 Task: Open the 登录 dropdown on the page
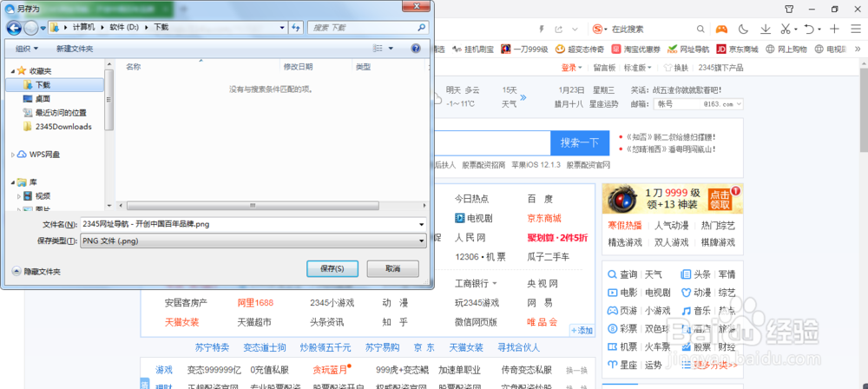(x=572, y=68)
